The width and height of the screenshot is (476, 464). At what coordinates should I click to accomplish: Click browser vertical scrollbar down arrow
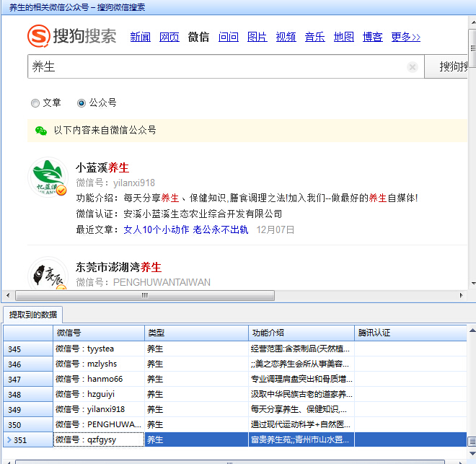[473, 284]
